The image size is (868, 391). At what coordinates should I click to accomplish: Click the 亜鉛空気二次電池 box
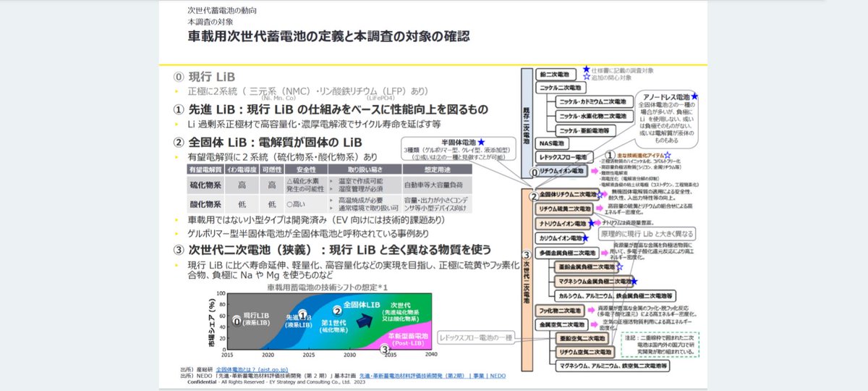pyautogui.click(x=582, y=339)
